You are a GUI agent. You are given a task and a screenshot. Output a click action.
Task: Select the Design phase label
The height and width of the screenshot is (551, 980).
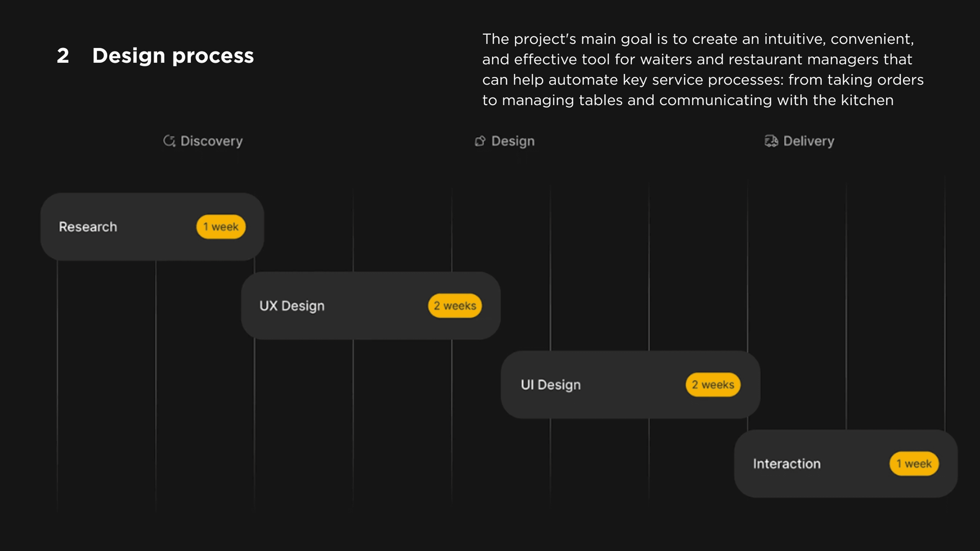tap(513, 141)
